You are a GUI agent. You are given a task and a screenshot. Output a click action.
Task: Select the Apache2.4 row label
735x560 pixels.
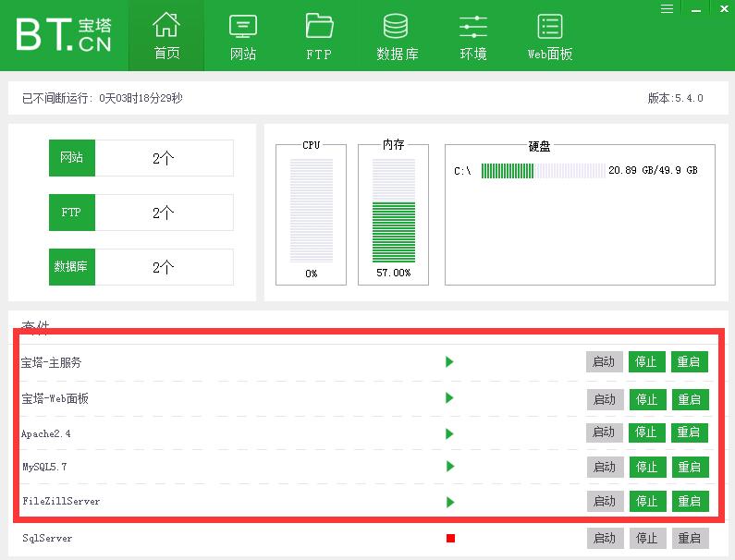[46, 434]
